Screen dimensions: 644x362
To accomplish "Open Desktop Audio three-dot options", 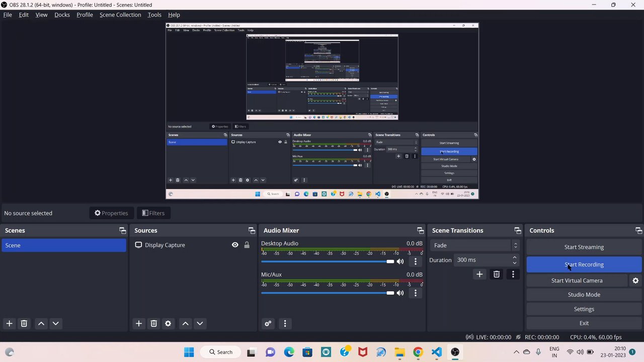I will click(x=415, y=261).
